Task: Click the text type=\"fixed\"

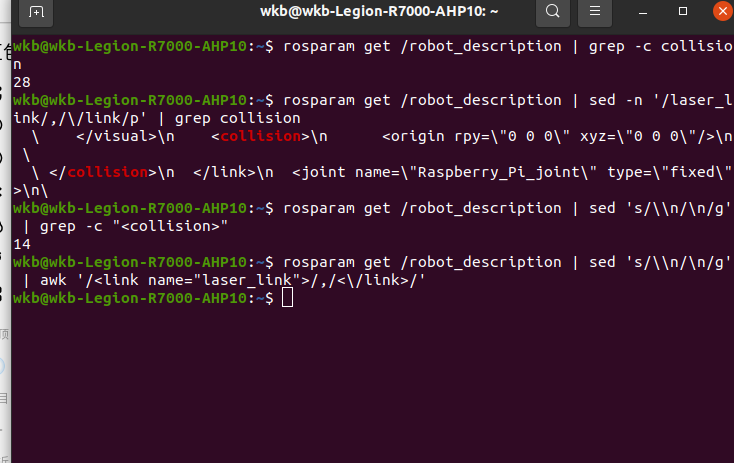Action: [x=669, y=172]
